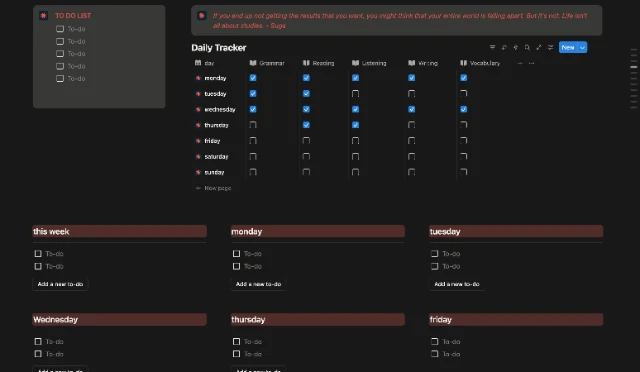Click Add a new to-do under tuesday
This screenshot has height=372, width=640.
click(x=457, y=284)
